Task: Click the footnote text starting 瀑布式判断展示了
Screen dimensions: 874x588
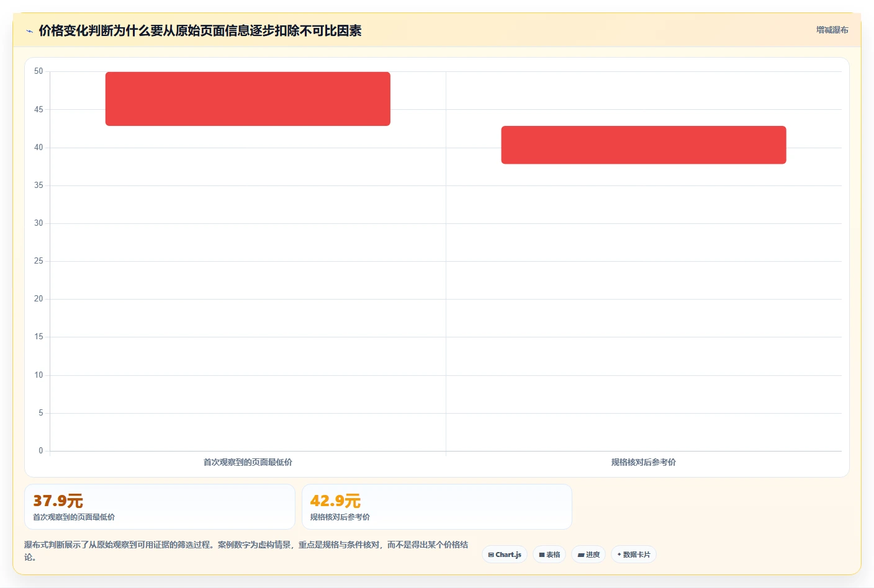Action: (246, 551)
